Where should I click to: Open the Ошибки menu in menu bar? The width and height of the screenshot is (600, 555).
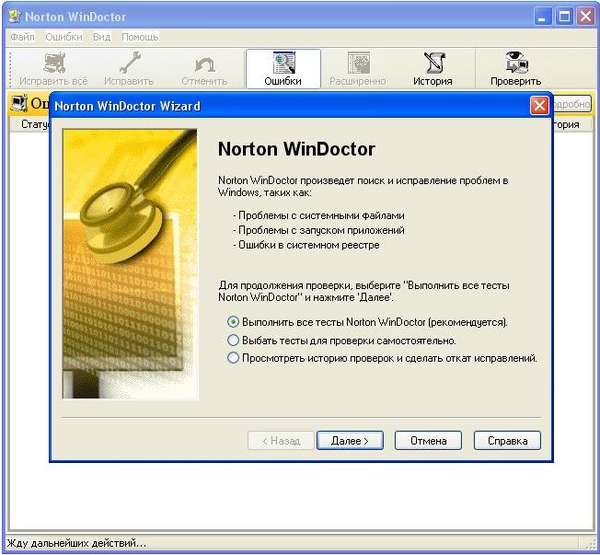click(x=64, y=37)
